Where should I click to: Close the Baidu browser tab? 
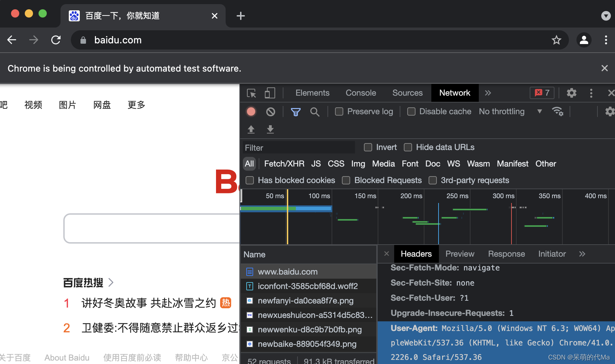coord(215,16)
